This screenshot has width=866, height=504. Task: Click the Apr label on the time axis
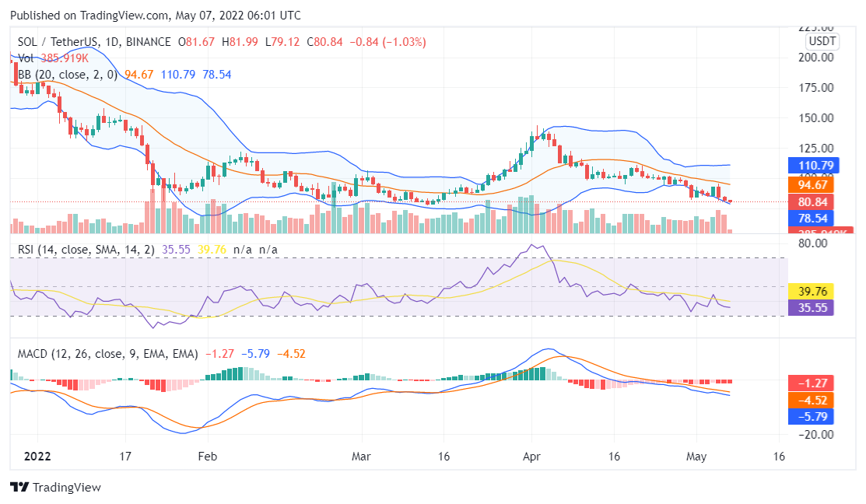point(532,457)
